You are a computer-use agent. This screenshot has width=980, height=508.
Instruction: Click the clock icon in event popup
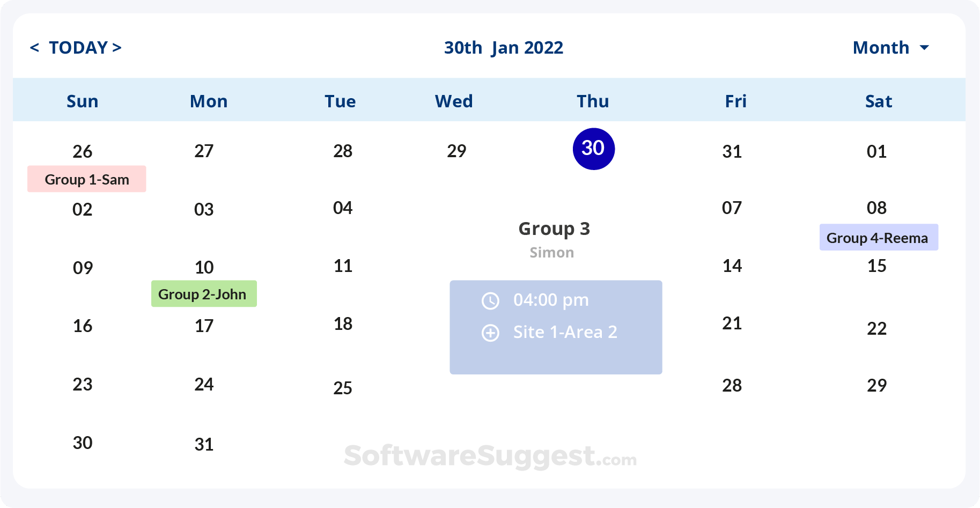click(x=490, y=301)
